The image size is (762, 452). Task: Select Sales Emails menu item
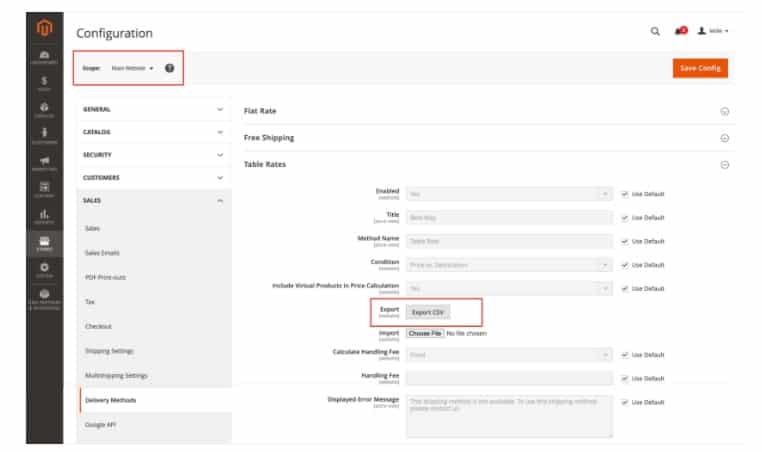pyautogui.click(x=102, y=253)
